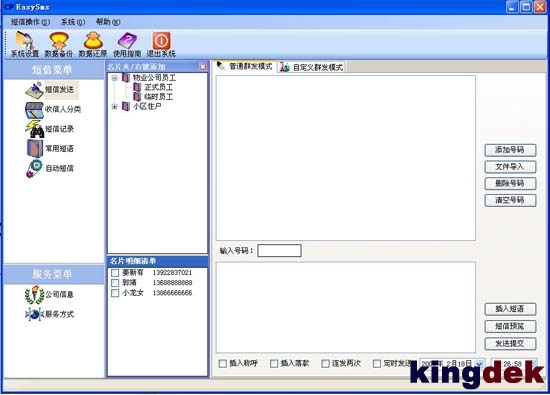Open the 常用短语 book icon
The height and width of the screenshot is (395, 550).
coord(35,148)
